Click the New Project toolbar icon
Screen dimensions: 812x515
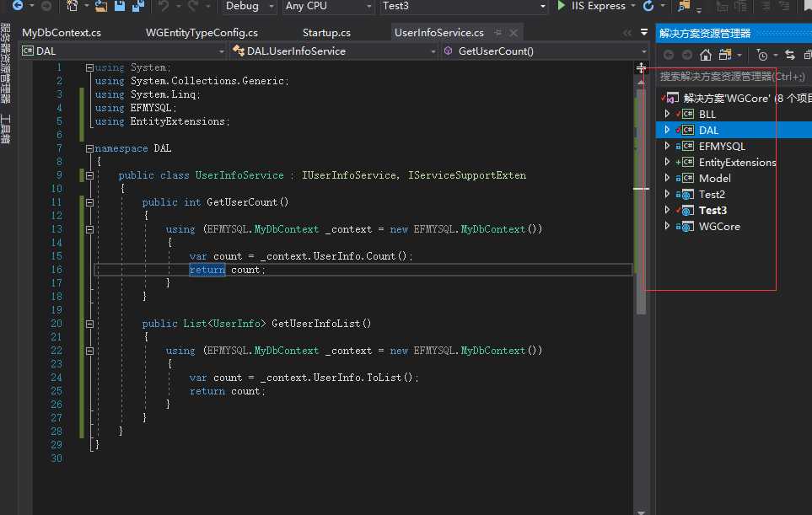(x=73, y=6)
